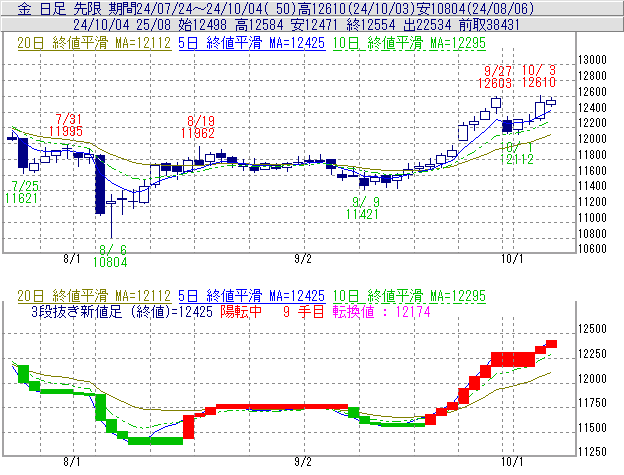
Task: Select the red 8/19 11962 peak label
Action: coord(198,127)
